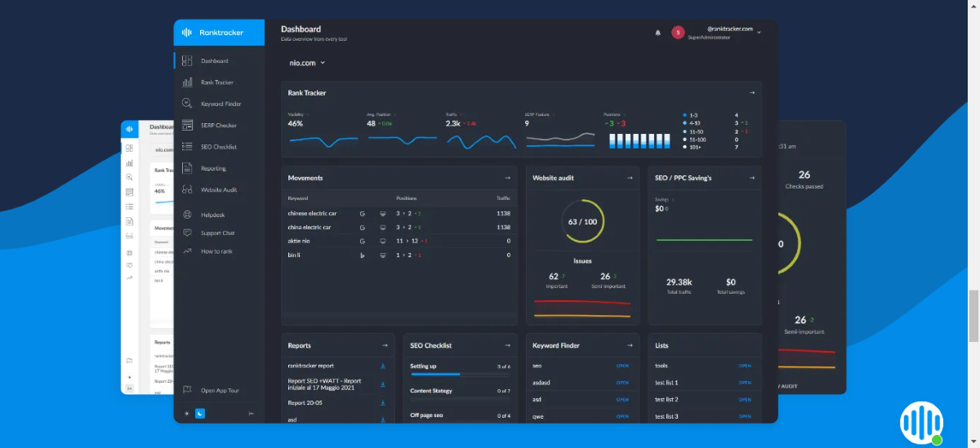The image size is (980, 448).
Task: Click the Content Stategy progress bar
Action: (460, 398)
